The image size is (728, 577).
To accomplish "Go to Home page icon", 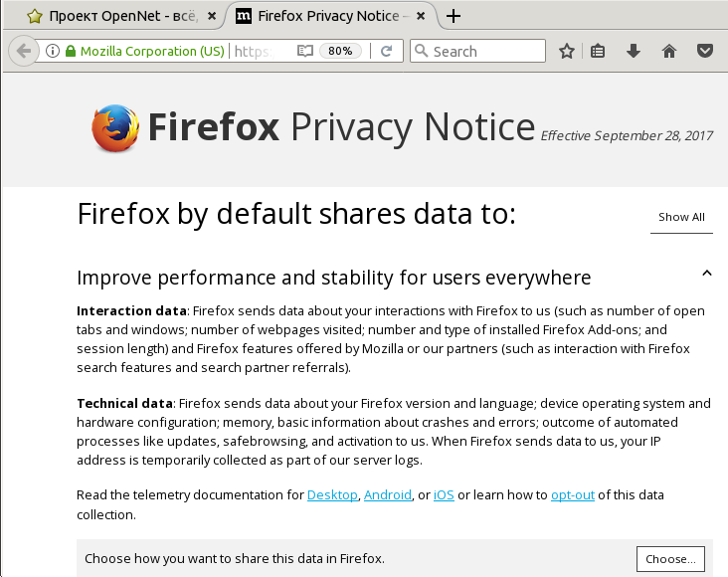I will pos(669,51).
